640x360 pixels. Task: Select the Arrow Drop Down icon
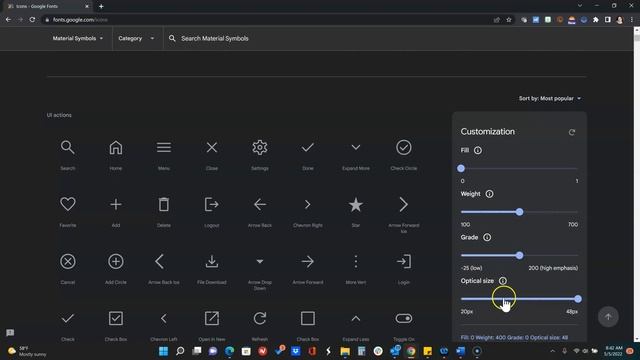click(x=260, y=261)
